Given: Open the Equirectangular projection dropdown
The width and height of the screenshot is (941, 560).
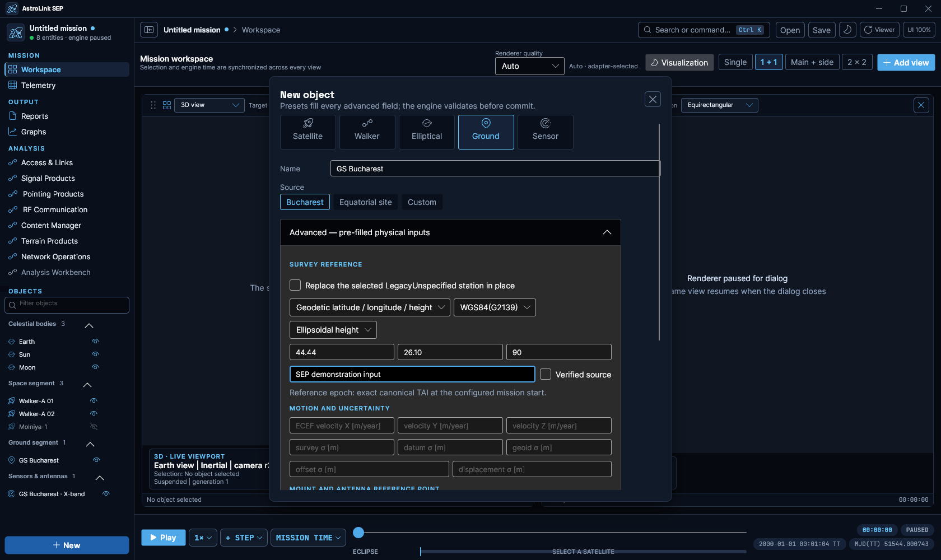Looking at the screenshot, I should click(x=720, y=105).
